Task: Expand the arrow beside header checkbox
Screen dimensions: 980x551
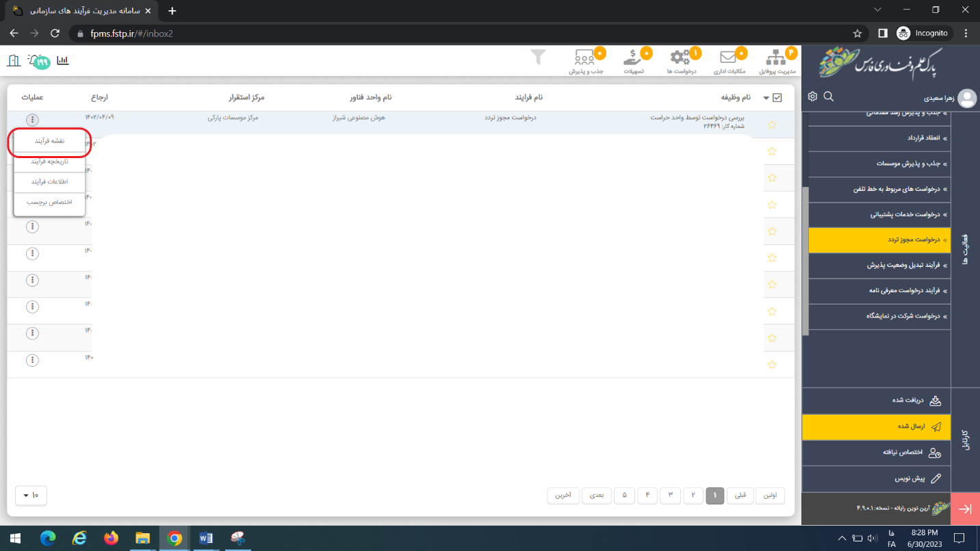Action: point(766,98)
